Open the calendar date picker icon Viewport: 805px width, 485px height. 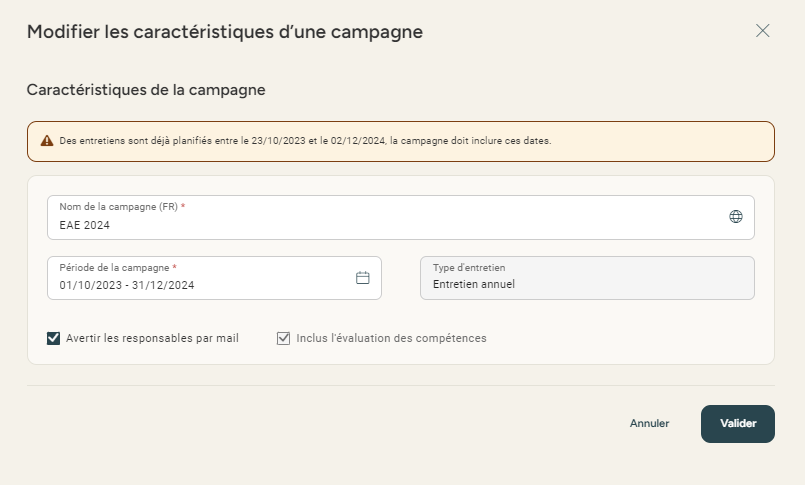click(x=363, y=278)
